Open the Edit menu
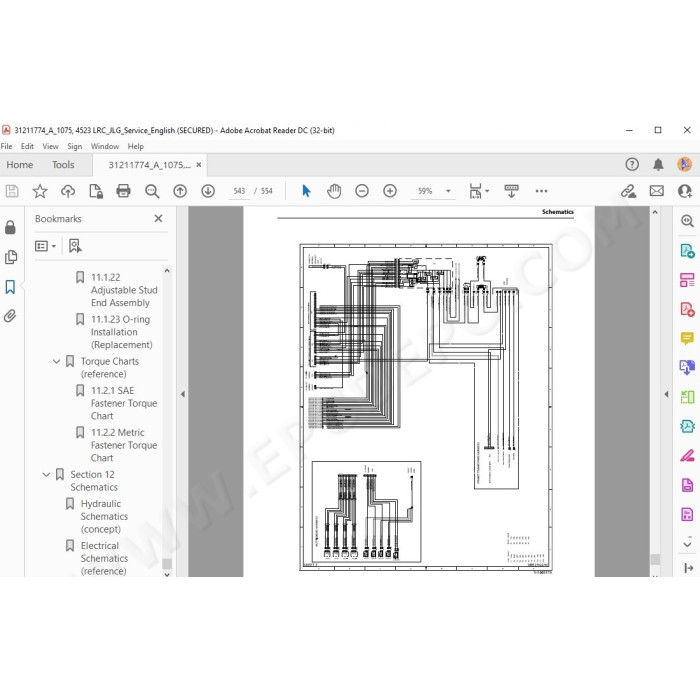Image resolution: width=700 pixels, height=700 pixels. tap(27, 146)
